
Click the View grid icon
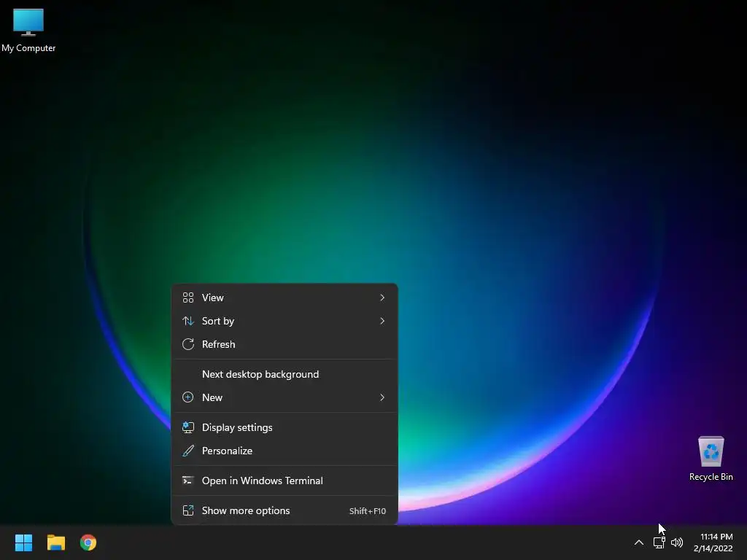point(188,297)
